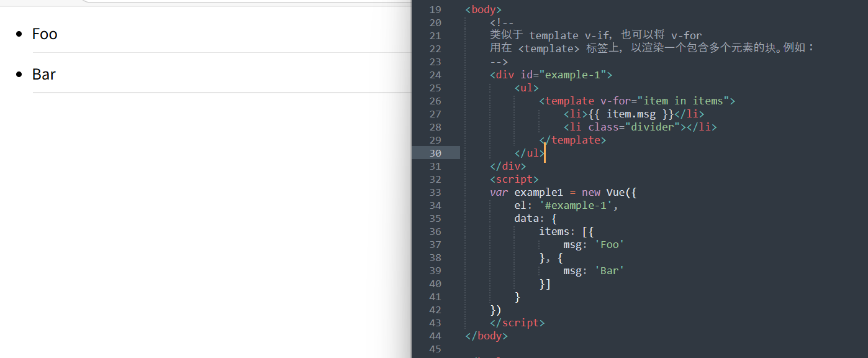Click the '{{ item.msg }}' interpolation
Image resolution: width=868 pixels, height=358 pixels.
pyautogui.click(x=631, y=114)
